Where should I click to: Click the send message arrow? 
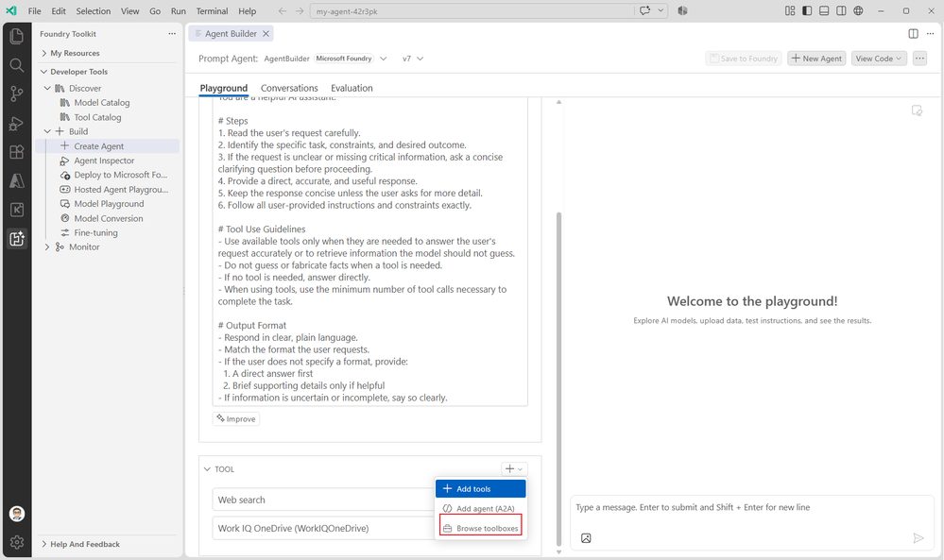[x=918, y=537]
